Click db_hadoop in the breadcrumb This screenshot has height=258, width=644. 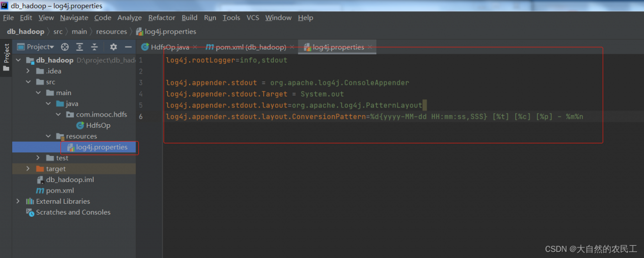[x=25, y=31]
